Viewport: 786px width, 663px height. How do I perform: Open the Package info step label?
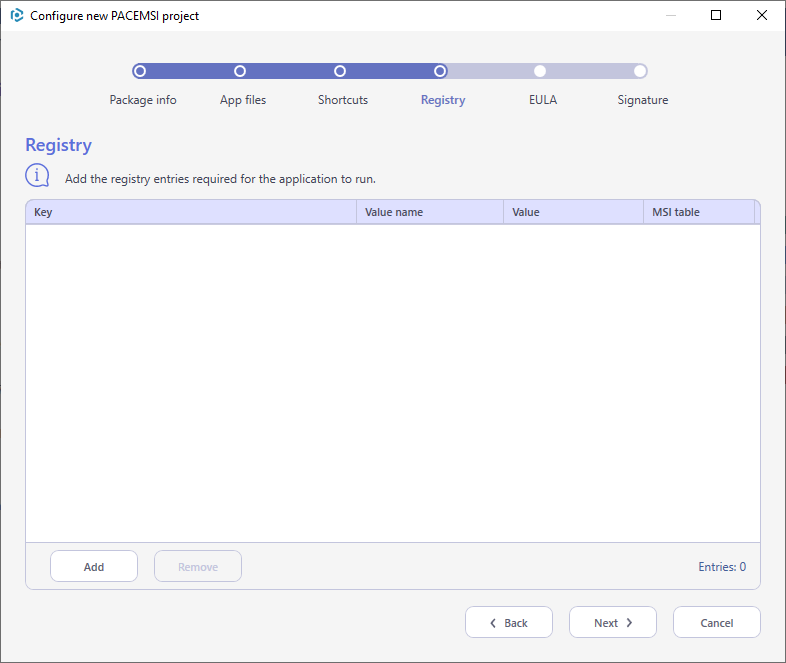pos(143,100)
